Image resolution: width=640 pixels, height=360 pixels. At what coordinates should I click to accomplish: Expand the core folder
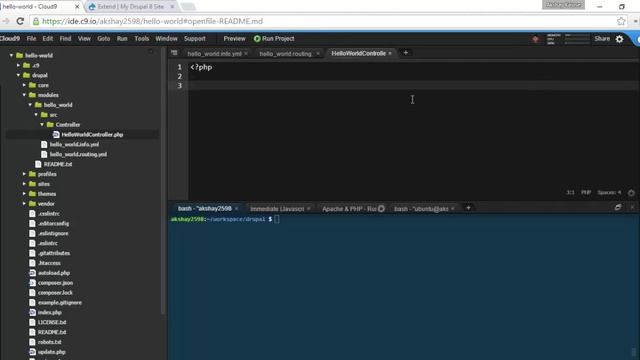tap(24, 85)
